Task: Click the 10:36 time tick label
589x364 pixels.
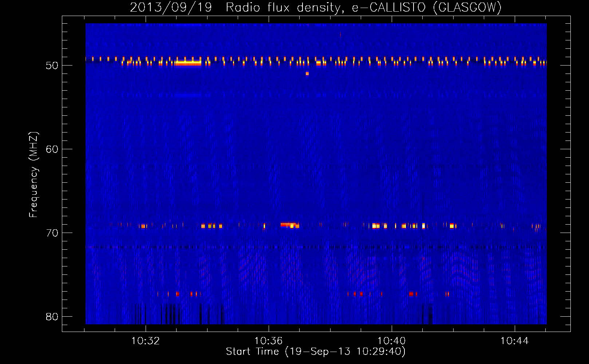Action: click(269, 341)
